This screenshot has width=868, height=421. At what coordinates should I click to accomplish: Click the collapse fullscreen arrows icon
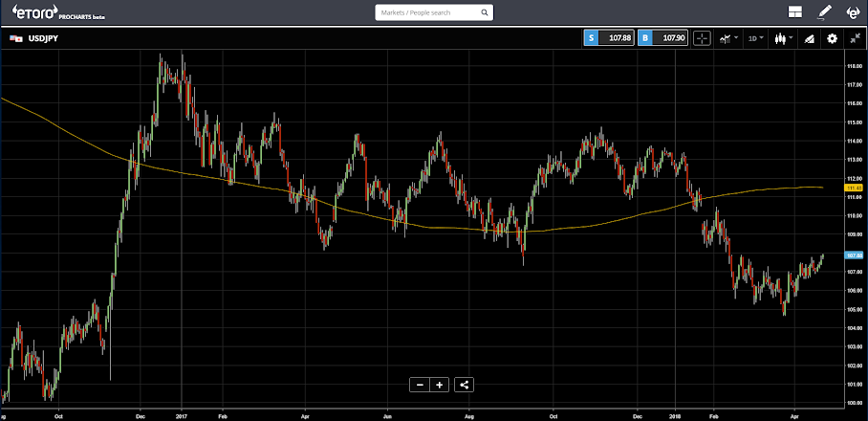[855, 38]
